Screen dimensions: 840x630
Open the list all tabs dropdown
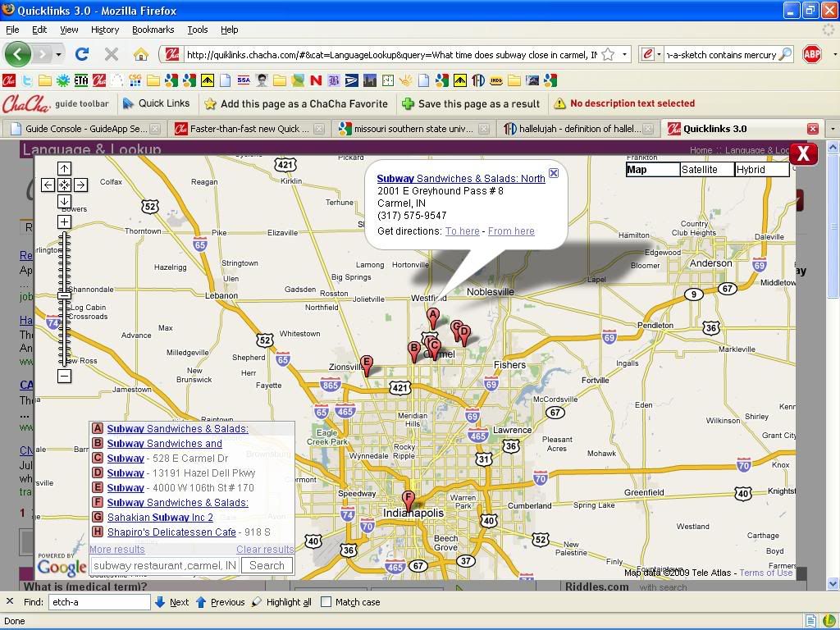point(833,129)
